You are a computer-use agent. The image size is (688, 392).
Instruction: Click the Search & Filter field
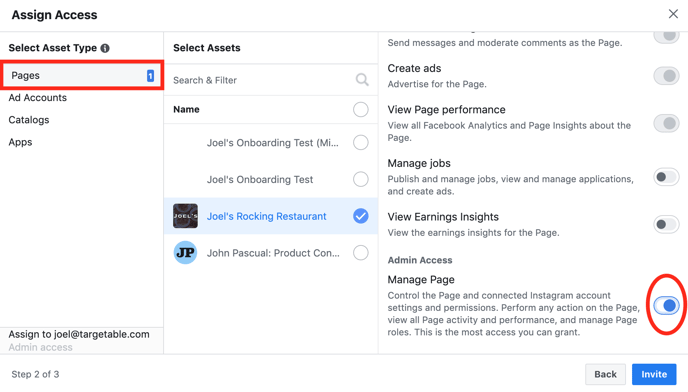tap(271, 80)
